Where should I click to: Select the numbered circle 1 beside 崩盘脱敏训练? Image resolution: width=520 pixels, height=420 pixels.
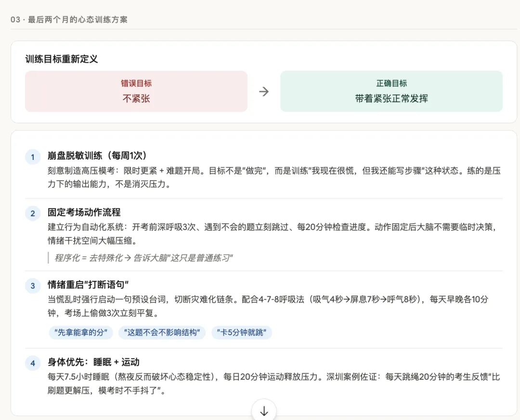tap(32, 157)
